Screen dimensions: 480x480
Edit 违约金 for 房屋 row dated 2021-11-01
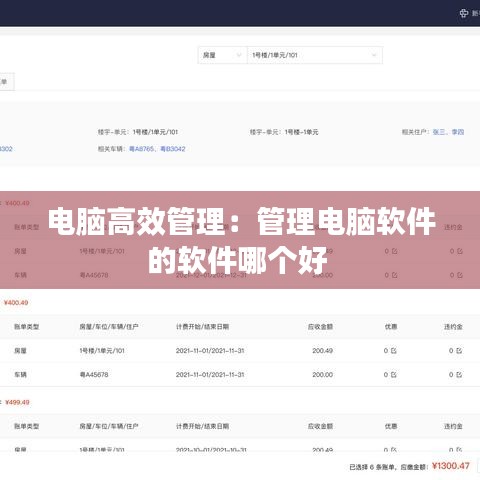pyautogui.click(x=459, y=351)
